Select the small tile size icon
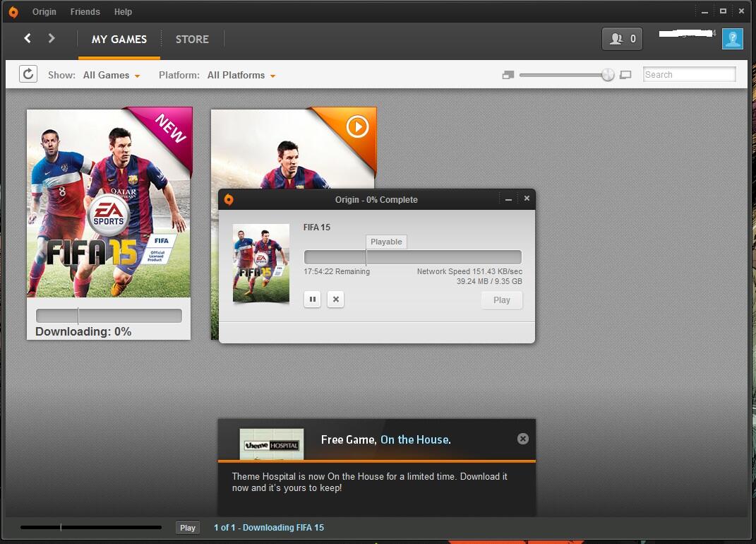The height and width of the screenshot is (544, 756). pos(508,75)
